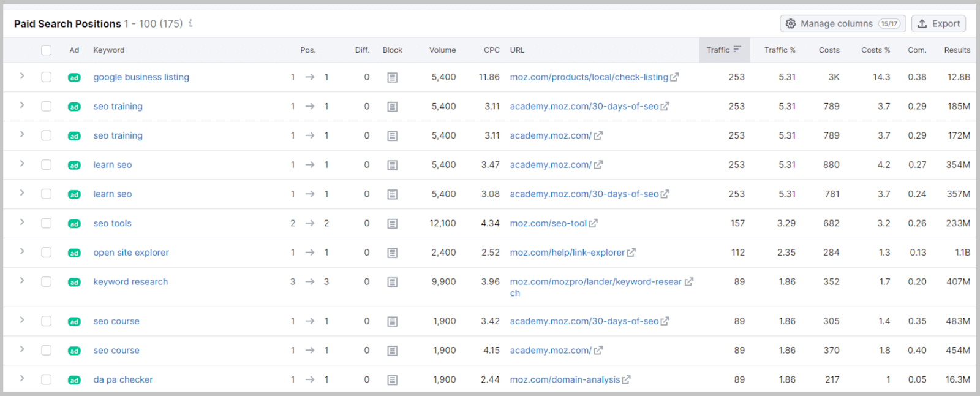Viewport: 980px width, 396px height.
Task: Expand the da pa checker row
Action: click(x=22, y=378)
